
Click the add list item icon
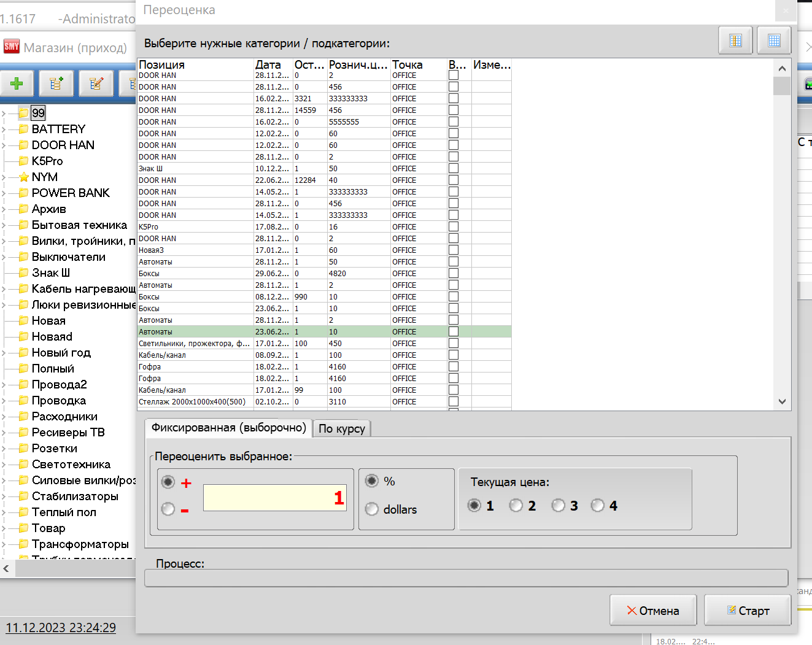pos(56,83)
